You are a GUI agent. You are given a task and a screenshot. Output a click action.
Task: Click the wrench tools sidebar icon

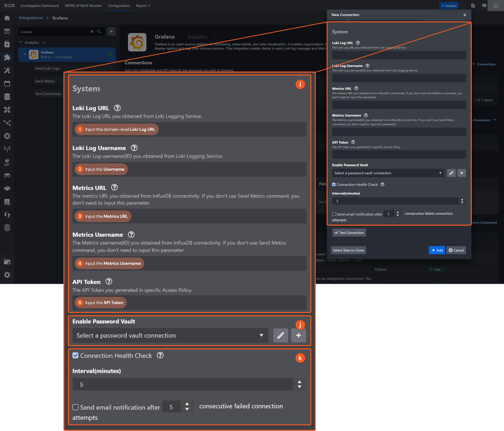pos(7,71)
